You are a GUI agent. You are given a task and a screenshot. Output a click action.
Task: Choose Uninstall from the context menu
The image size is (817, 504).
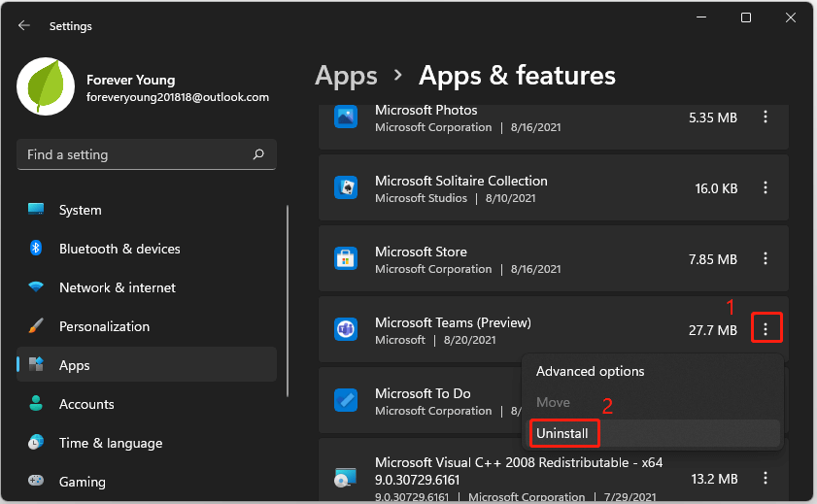[x=653, y=433]
